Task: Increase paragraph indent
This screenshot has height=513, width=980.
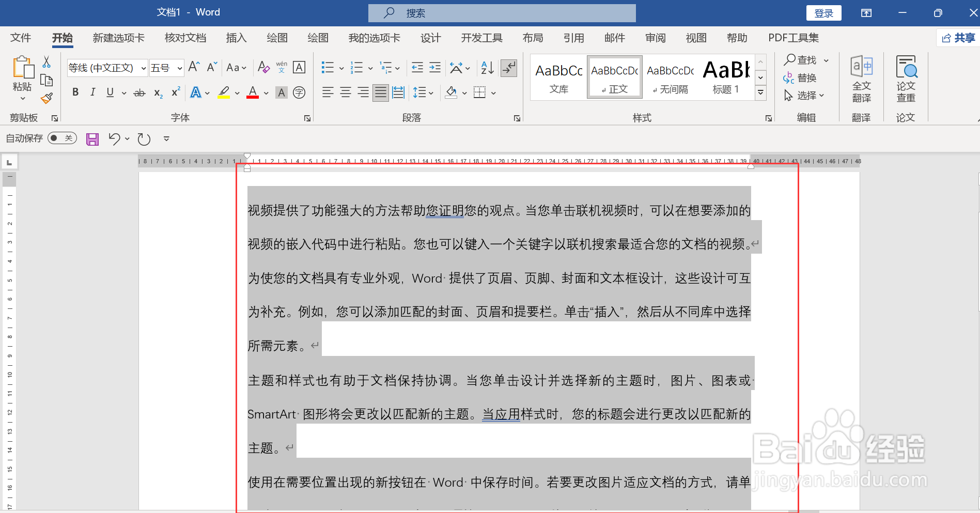Action: click(435, 67)
